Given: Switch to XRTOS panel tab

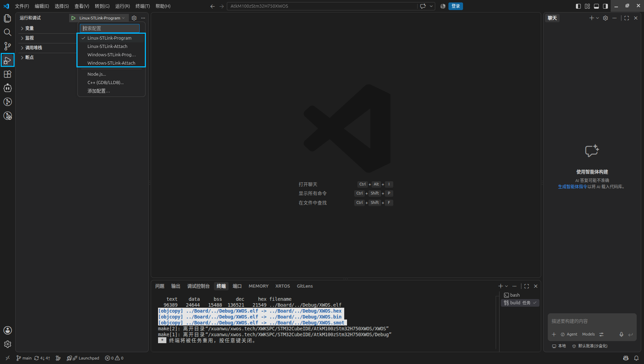Looking at the screenshot, I should coord(282,286).
